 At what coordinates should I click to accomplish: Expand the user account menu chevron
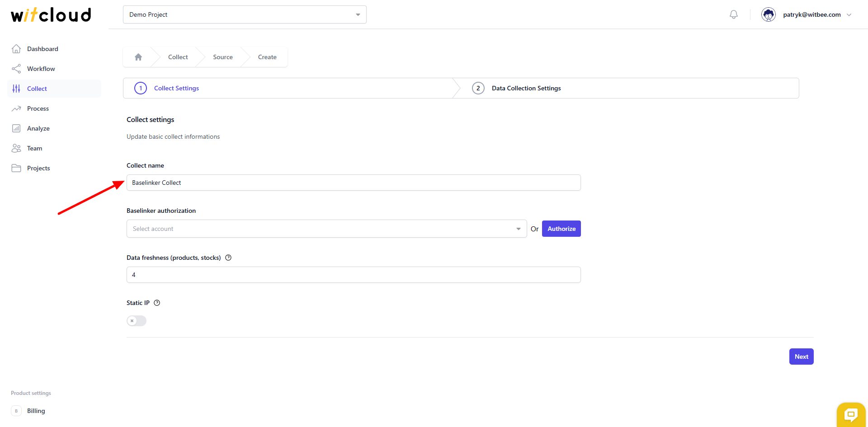849,14
